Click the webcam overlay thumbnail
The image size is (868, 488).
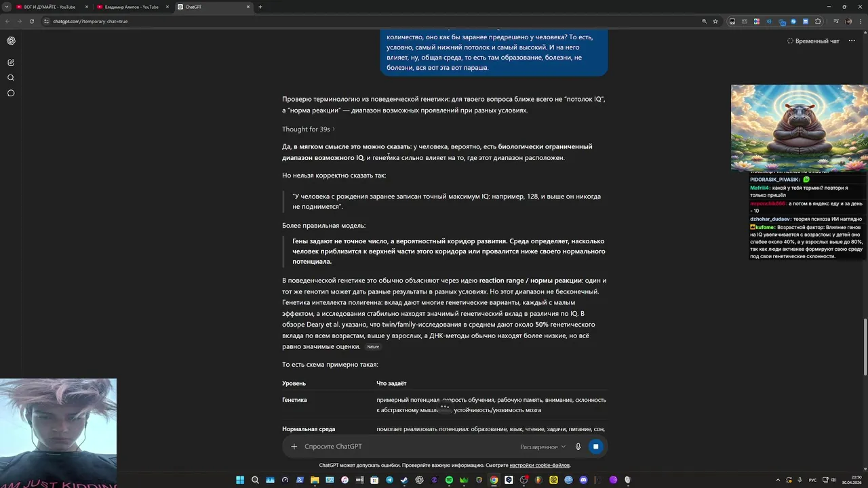58,433
